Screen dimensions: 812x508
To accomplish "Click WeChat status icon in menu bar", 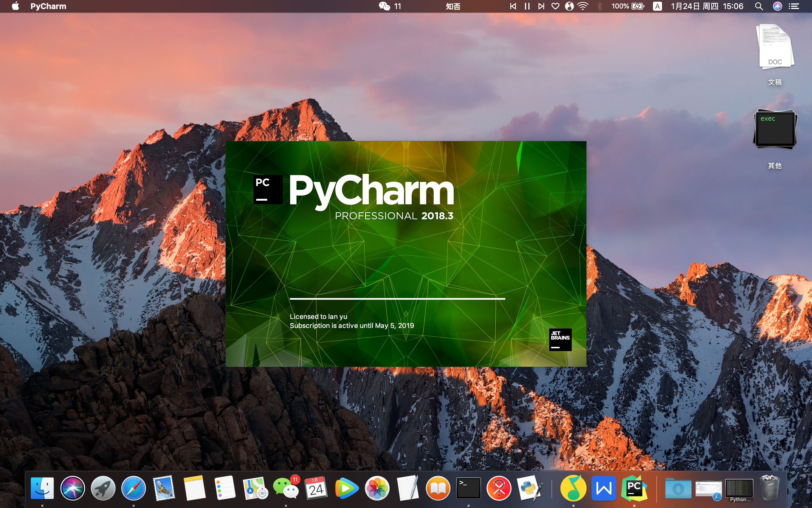I will [x=384, y=6].
